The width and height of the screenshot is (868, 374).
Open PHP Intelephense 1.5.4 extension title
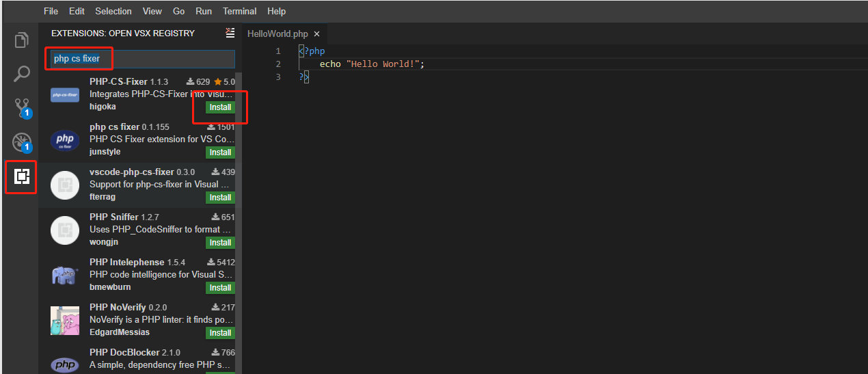point(127,262)
